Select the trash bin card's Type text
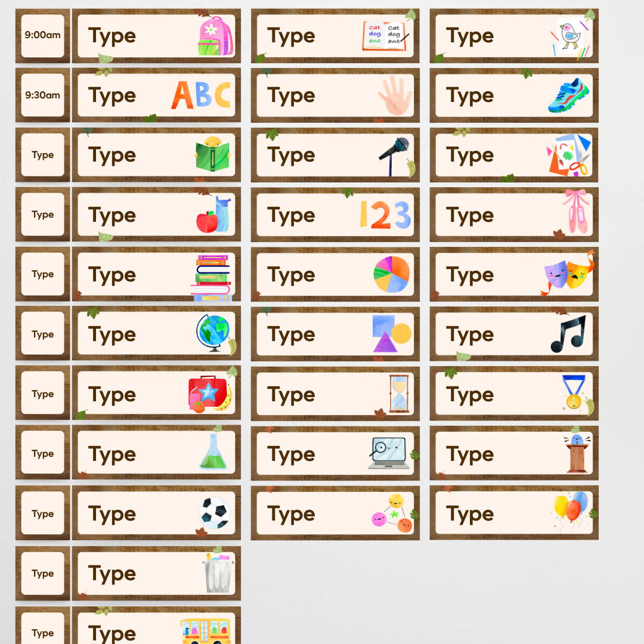644x644 pixels. pos(112,574)
